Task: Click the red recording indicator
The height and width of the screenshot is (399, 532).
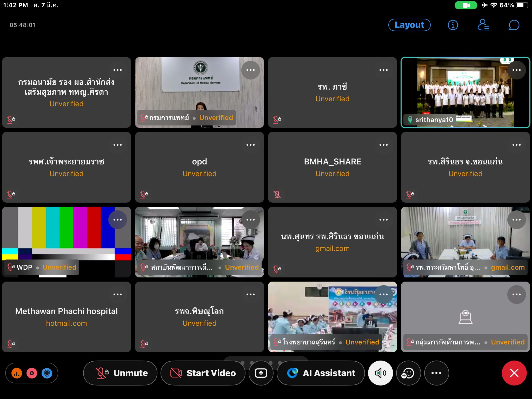Action: pyautogui.click(x=32, y=373)
